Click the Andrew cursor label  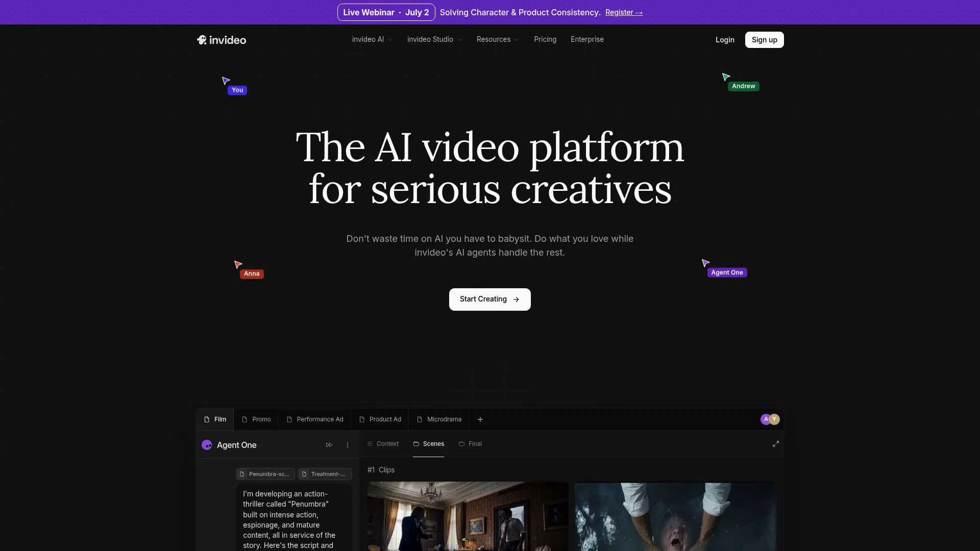coord(743,86)
